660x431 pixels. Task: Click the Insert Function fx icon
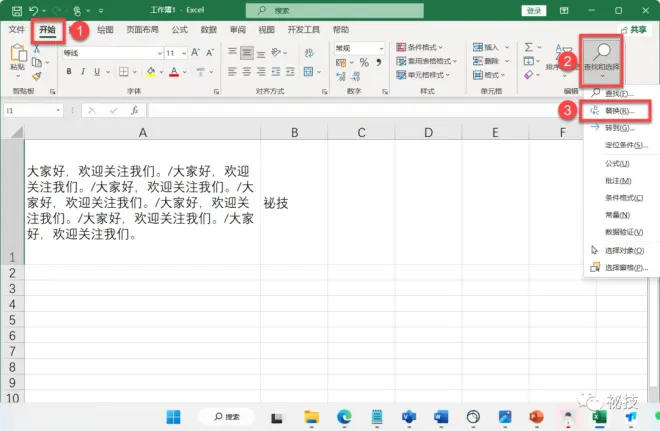(x=134, y=111)
